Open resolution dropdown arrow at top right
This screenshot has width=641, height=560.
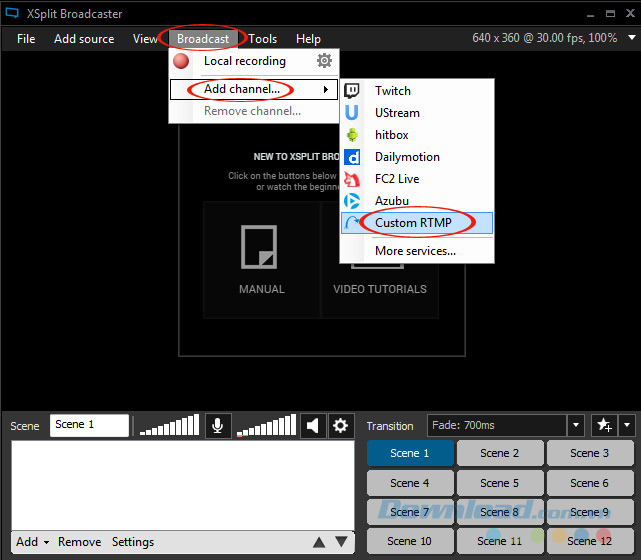[632, 38]
